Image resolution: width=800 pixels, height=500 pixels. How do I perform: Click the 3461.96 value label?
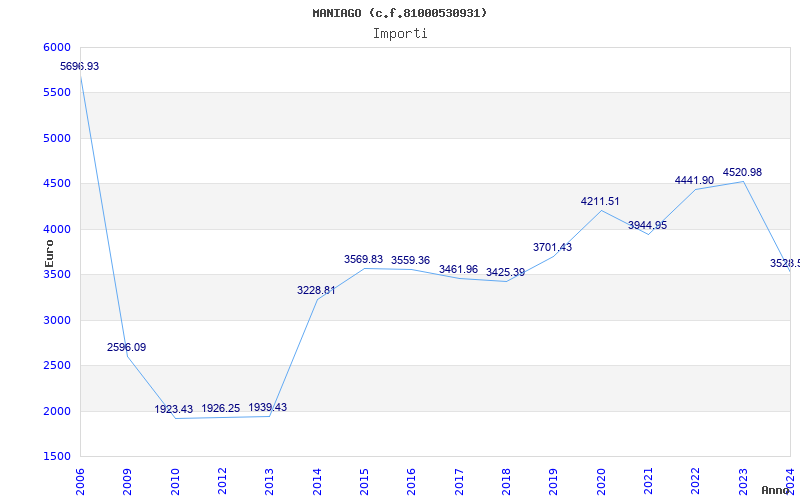coord(459,269)
